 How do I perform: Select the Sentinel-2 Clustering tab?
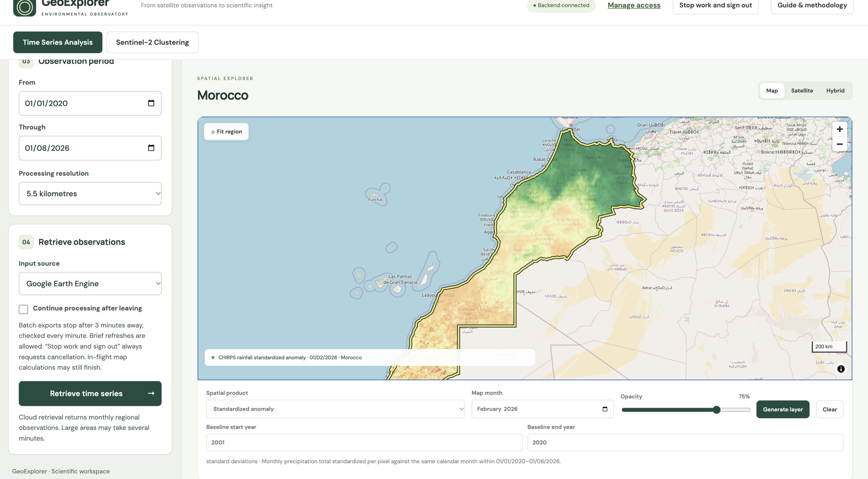[x=152, y=42]
